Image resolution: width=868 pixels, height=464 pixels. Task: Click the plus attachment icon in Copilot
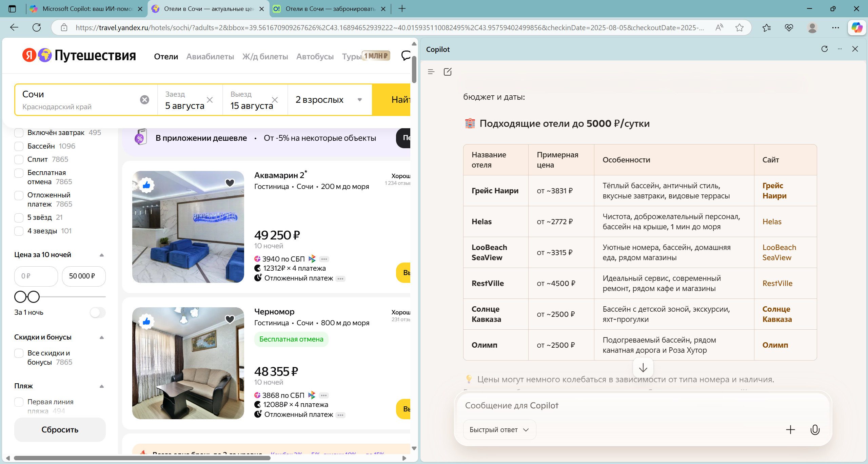coord(790,430)
